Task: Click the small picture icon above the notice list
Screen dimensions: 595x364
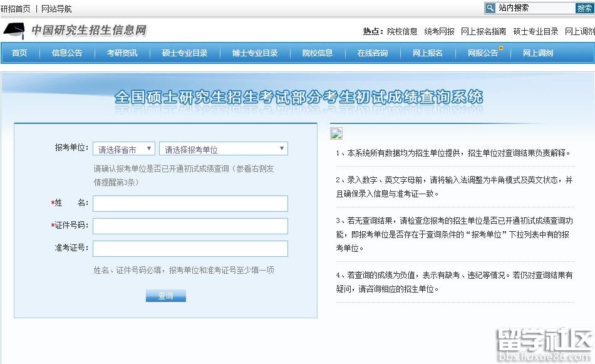Action: point(336,133)
